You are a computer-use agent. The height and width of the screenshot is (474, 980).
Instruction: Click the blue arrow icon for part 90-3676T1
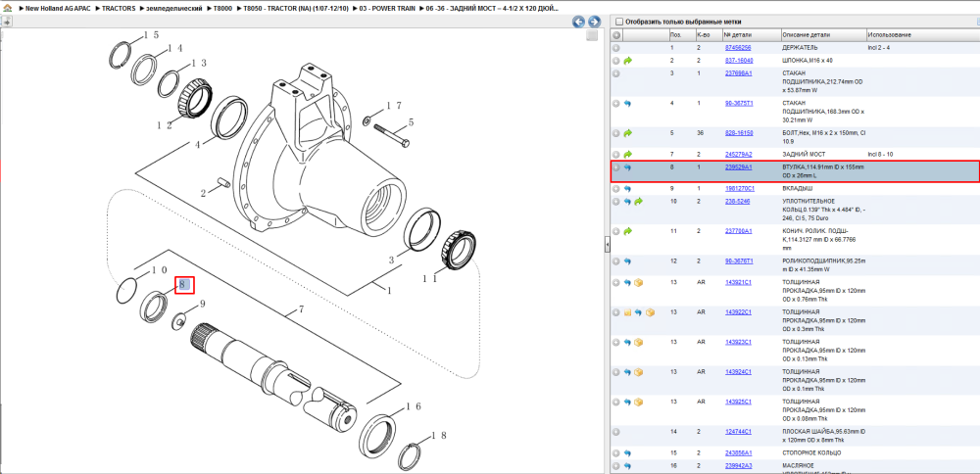coord(627,261)
